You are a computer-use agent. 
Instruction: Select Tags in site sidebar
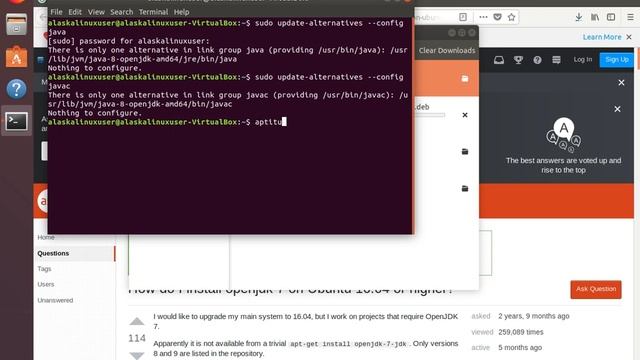tap(44, 269)
